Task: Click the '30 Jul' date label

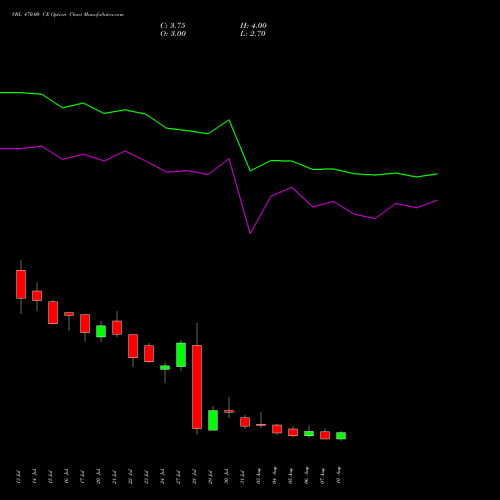Action: [x=226, y=477]
